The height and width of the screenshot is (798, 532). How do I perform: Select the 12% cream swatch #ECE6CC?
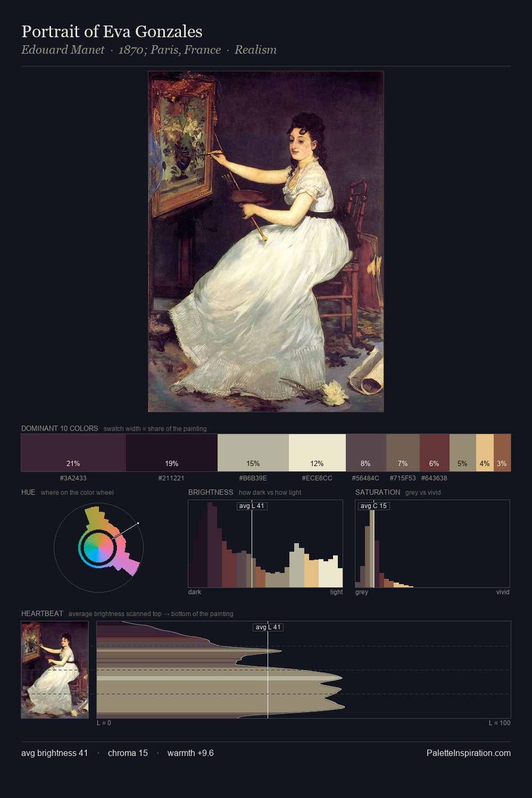(317, 453)
